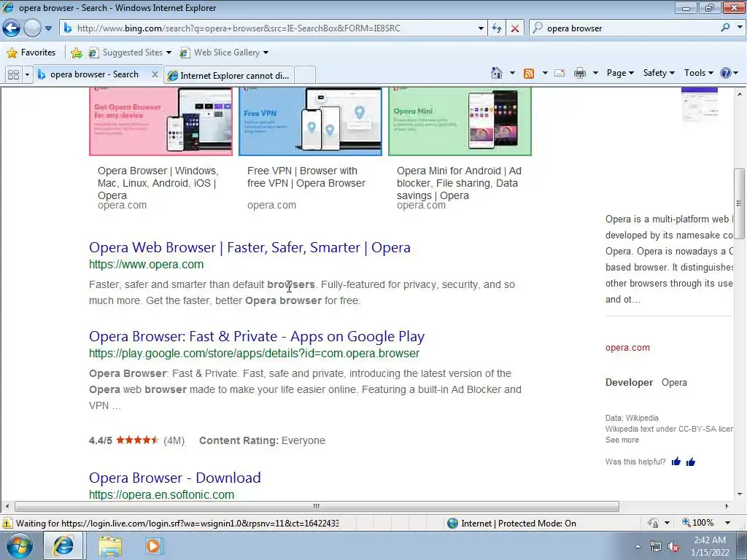Open 'Opera Web Browser | Faster, Safer, Smarter' result
Image resolution: width=747 pixels, height=560 pixels.
click(249, 247)
